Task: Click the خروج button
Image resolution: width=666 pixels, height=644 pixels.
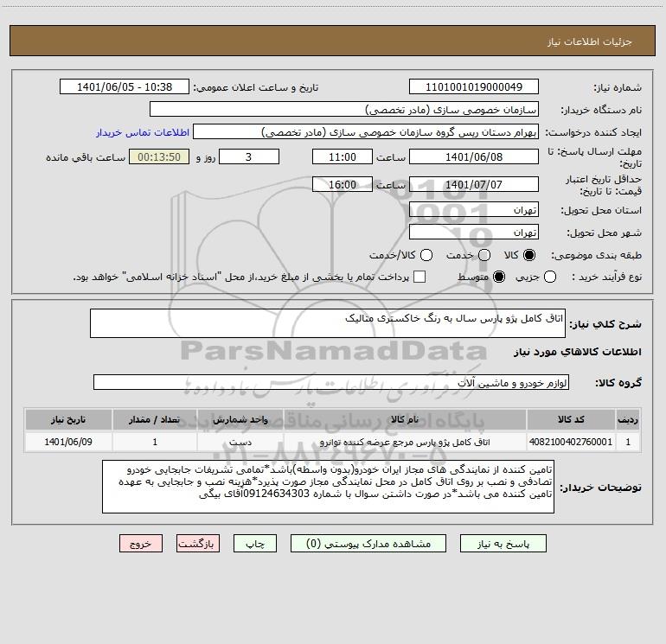Action: point(141,544)
